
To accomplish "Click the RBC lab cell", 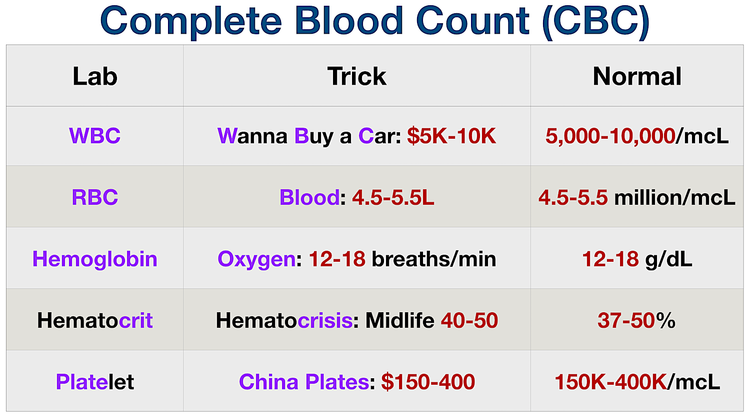I will [95, 197].
